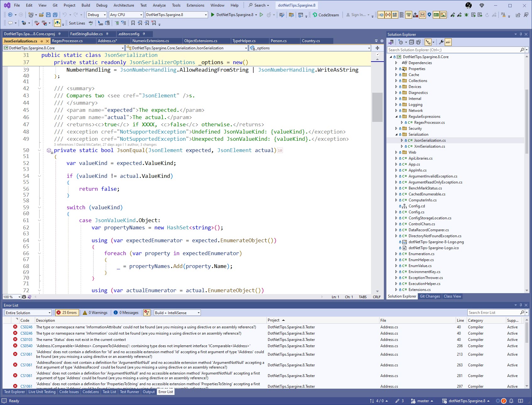Open the Analyze menu
This screenshot has width=532, height=405.
[159, 5]
